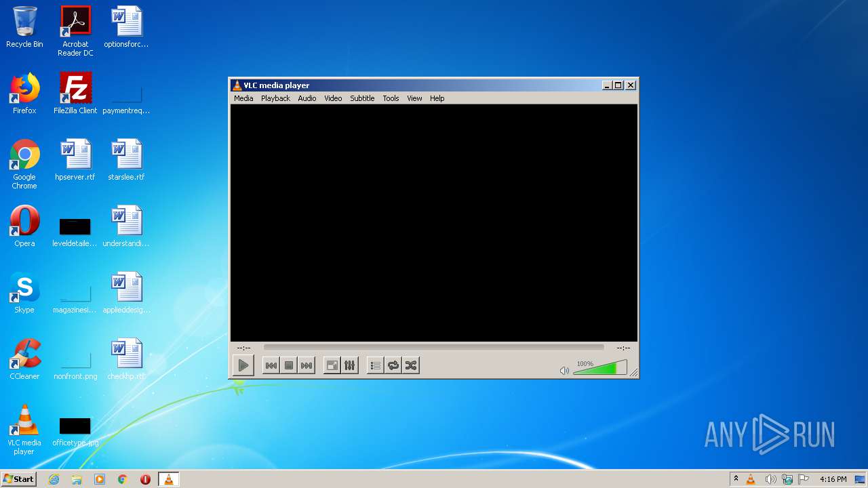
Task: Open the Action Center flag icon
Action: [x=804, y=479]
